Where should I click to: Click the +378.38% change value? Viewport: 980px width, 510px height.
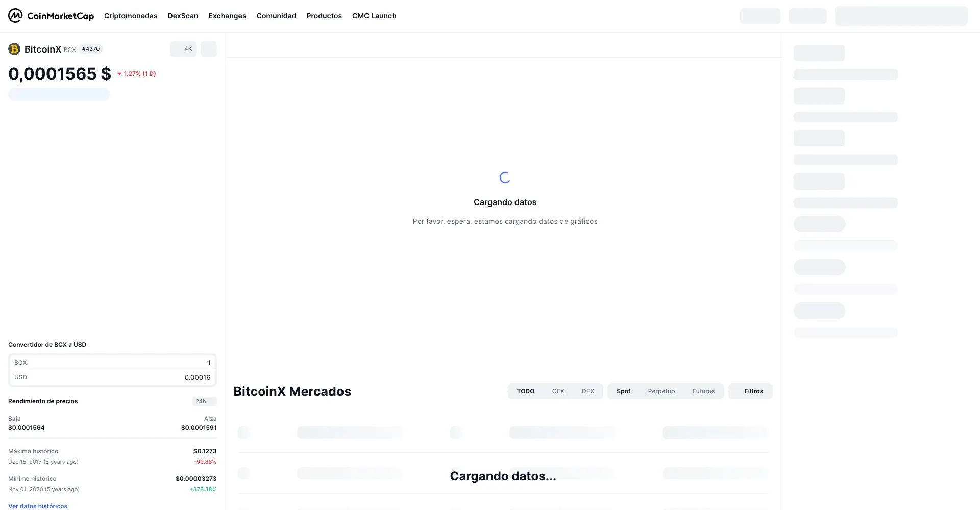pos(203,489)
